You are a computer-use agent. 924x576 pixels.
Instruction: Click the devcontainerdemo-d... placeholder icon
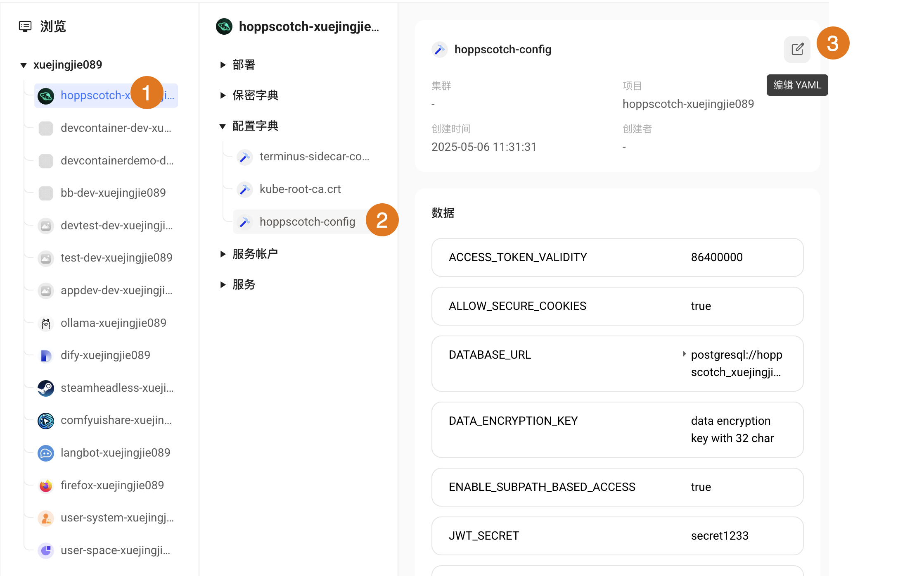(x=46, y=161)
